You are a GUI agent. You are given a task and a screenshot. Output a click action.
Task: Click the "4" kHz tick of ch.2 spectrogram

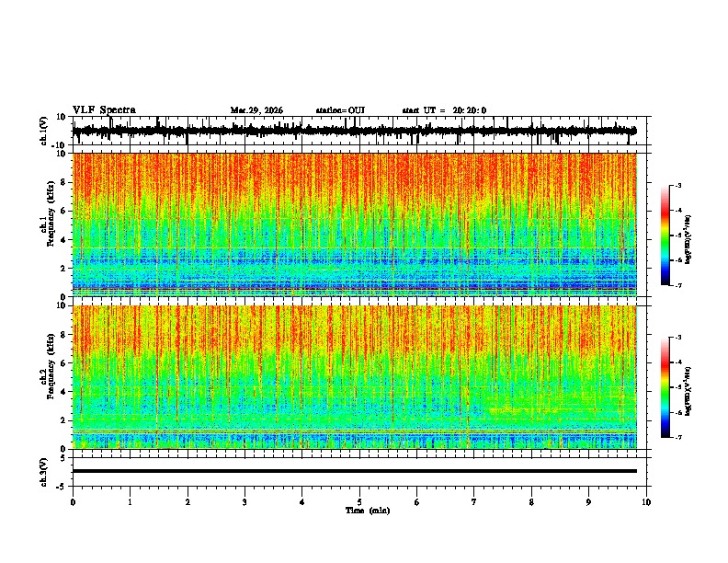pyautogui.click(x=63, y=392)
